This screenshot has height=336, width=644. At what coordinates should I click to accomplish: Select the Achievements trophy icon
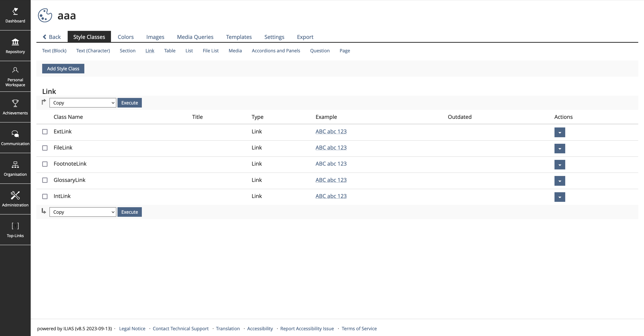coord(15,103)
